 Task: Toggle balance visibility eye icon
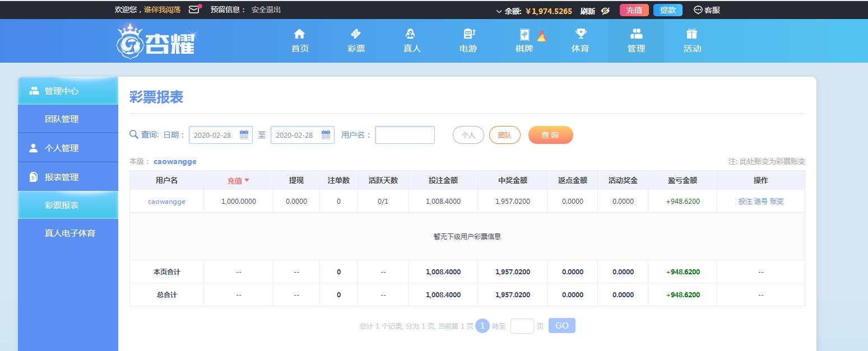tap(605, 11)
